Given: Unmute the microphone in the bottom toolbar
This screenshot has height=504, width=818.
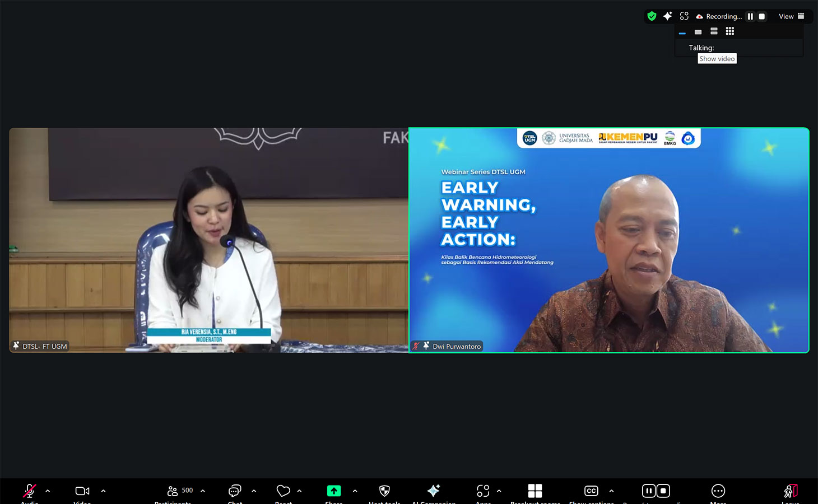Looking at the screenshot, I should [x=29, y=491].
